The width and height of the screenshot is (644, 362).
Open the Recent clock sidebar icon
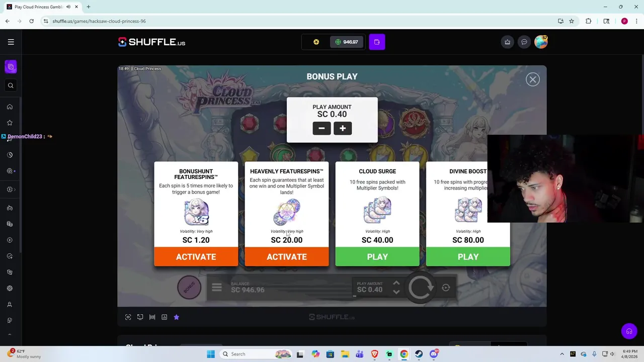10,155
